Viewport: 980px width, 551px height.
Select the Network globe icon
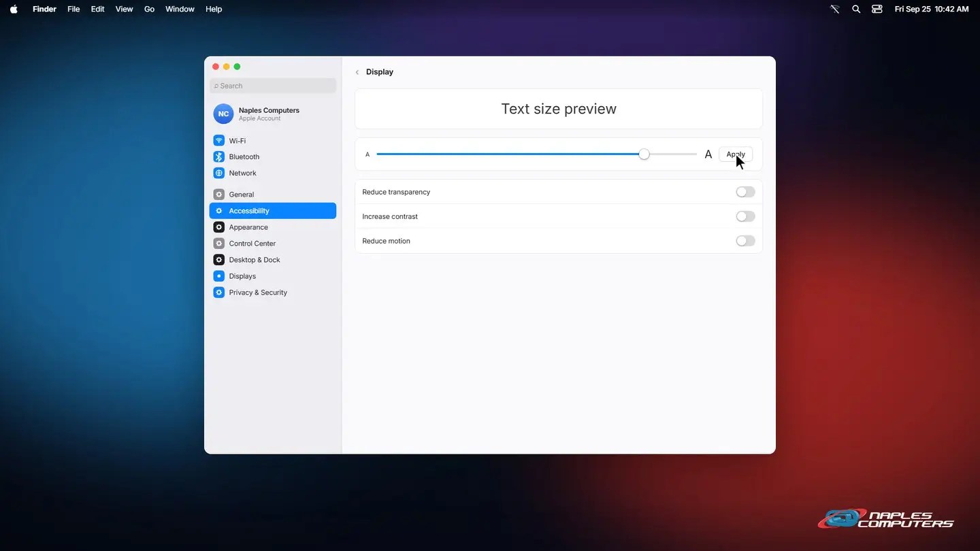point(218,173)
